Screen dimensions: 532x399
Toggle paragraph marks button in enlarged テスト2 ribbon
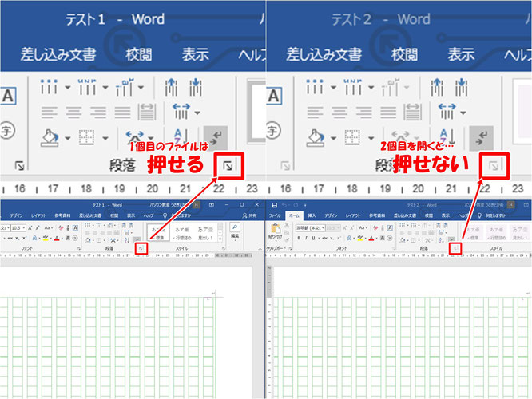481,137
